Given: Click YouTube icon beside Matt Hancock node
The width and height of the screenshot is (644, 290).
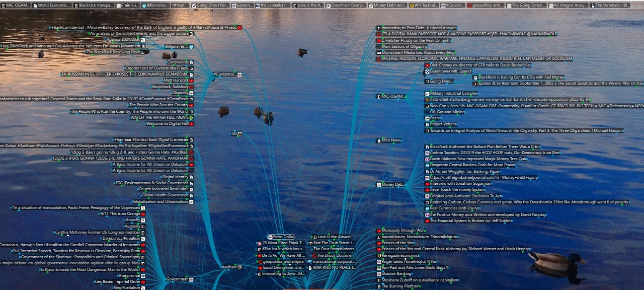Looking at the screenshot, I should [192, 81].
